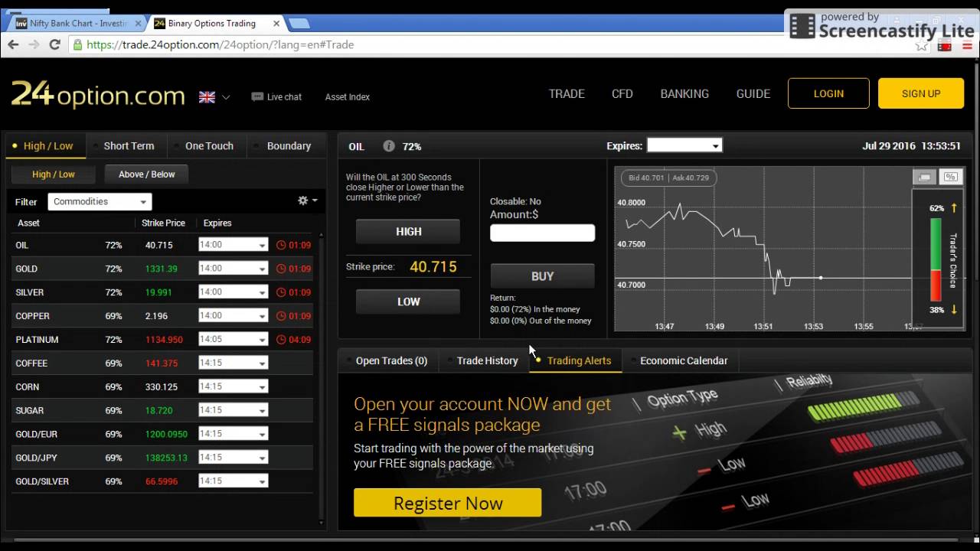
Task: Open PLATINUM expiry 14:05 dropdown
Action: [x=233, y=340]
